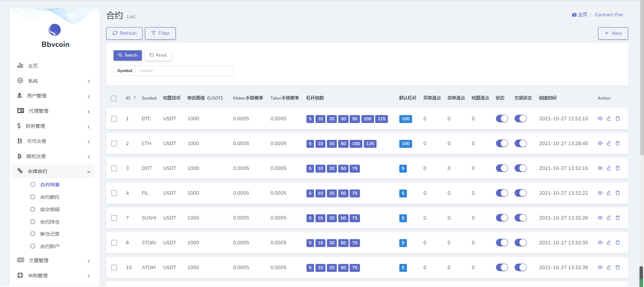Check the SUSHI row checkbox
The height and width of the screenshot is (287, 644).
[x=114, y=218]
